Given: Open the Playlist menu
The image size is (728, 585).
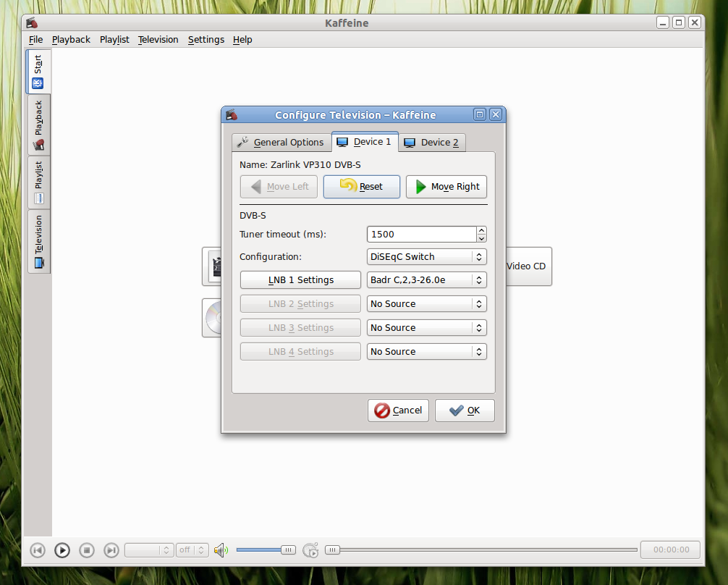Looking at the screenshot, I should [x=114, y=40].
